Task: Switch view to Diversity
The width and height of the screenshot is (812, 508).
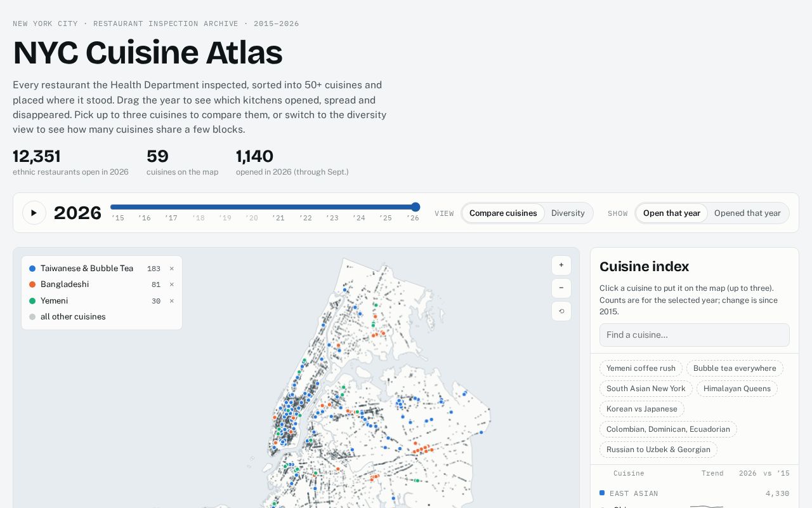Action: [568, 213]
